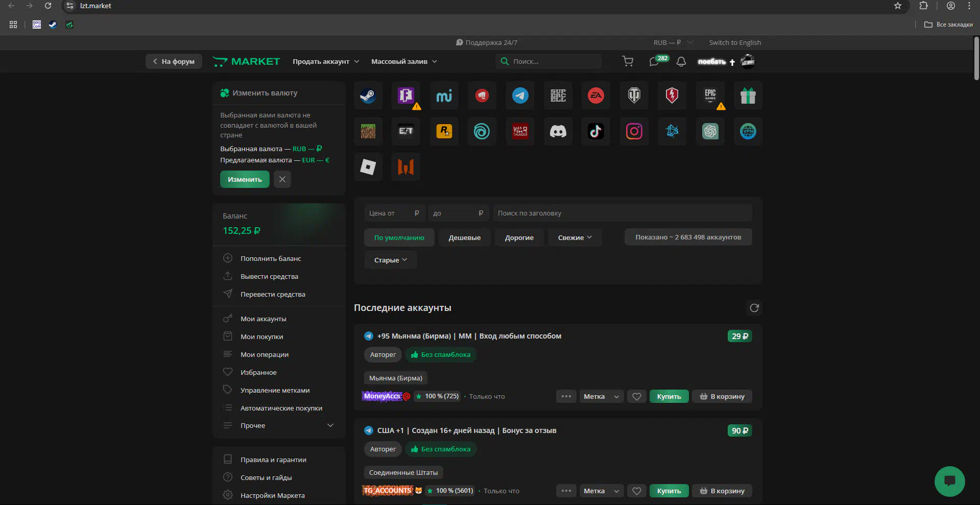Click the Поиск по заголовку field
The height and width of the screenshot is (505, 980).
click(623, 213)
